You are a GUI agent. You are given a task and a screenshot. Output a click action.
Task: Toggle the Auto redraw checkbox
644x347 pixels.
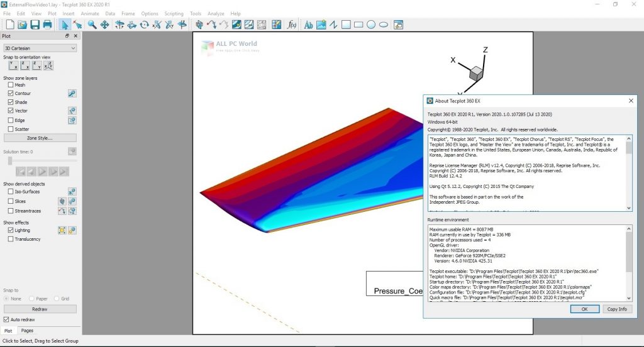tap(6, 319)
